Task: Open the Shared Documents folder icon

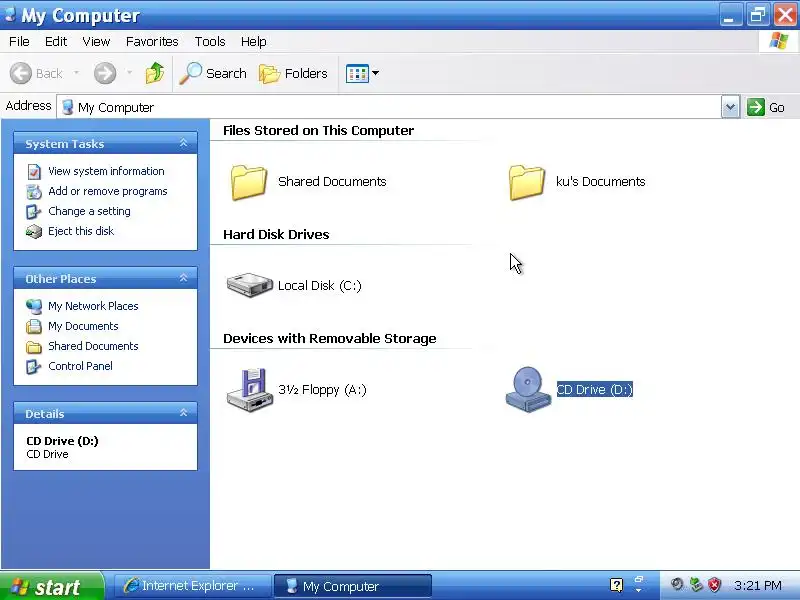Action: tap(248, 182)
